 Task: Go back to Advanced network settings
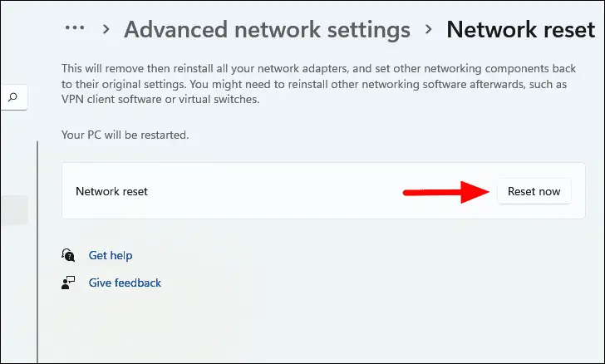[267, 30]
